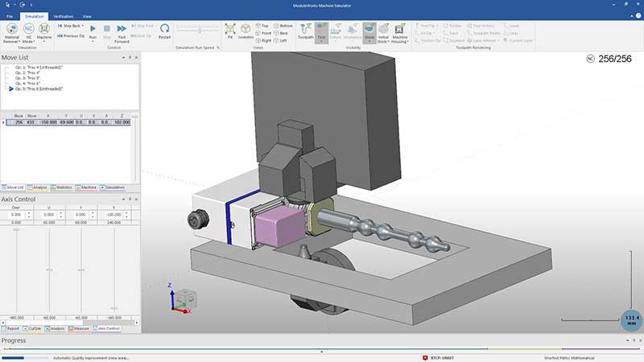Open the Verification ribbon tab

[x=63, y=15]
